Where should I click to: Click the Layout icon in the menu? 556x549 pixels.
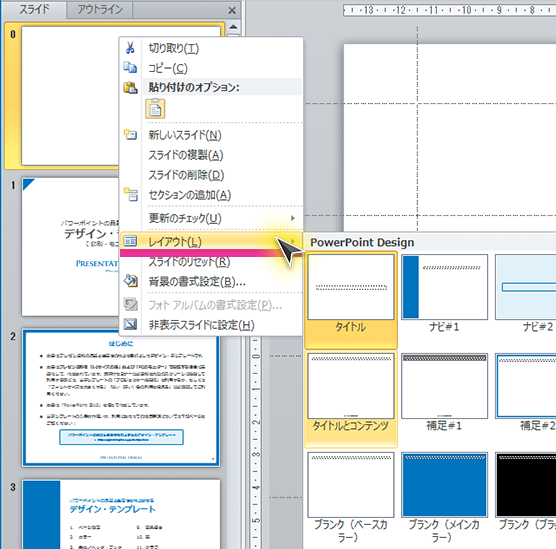pos(130,241)
